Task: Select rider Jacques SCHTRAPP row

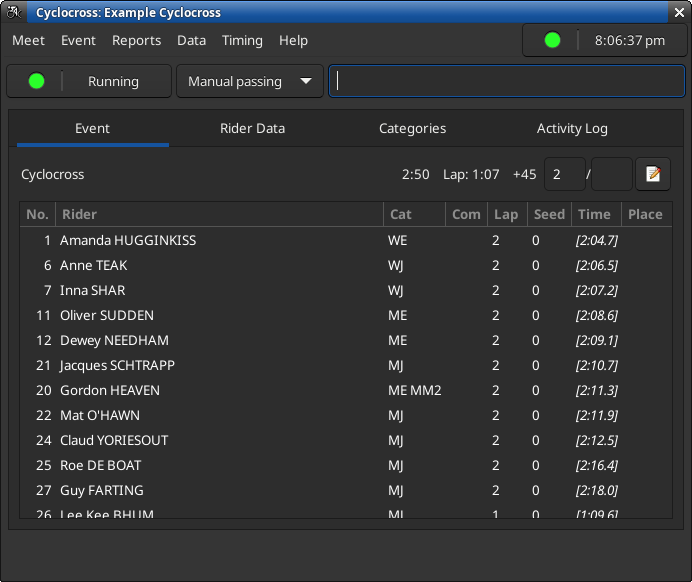Action: (346, 365)
